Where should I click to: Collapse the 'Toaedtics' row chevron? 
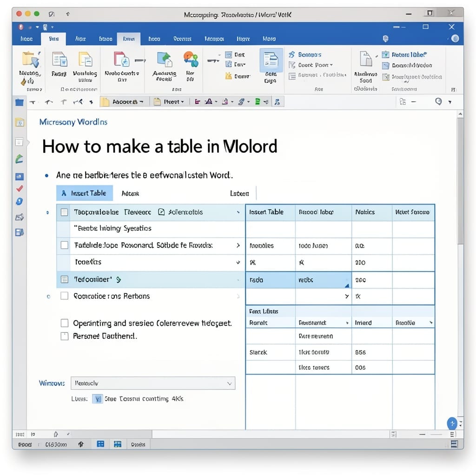pyautogui.click(x=238, y=262)
